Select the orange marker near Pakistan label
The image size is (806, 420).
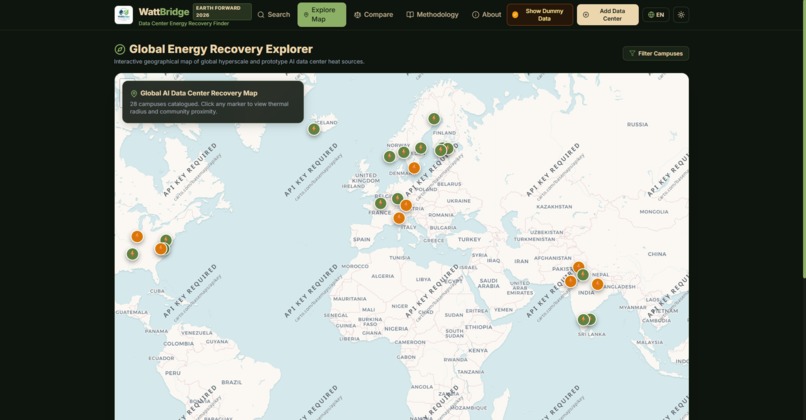[x=579, y=267]
